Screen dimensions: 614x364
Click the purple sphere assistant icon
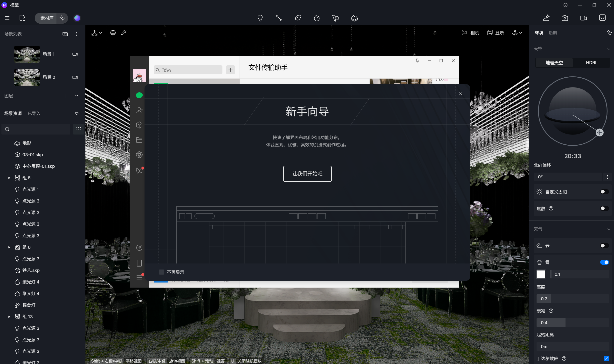77,18
